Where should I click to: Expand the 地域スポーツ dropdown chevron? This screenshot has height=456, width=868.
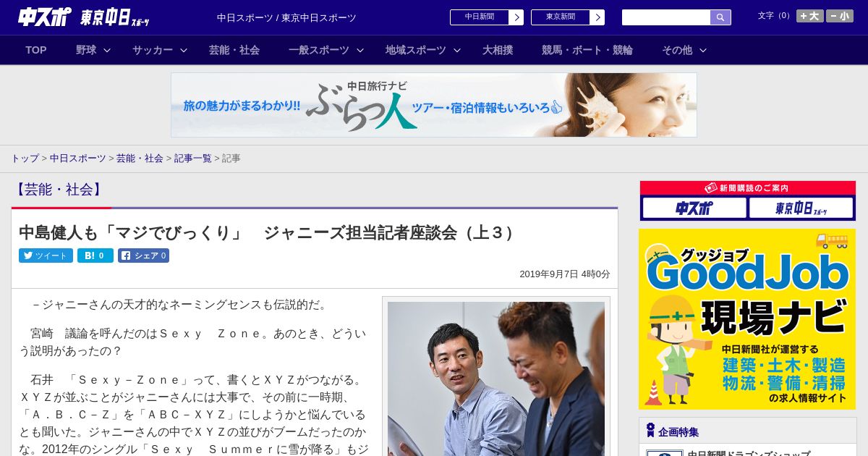(457, 50)
